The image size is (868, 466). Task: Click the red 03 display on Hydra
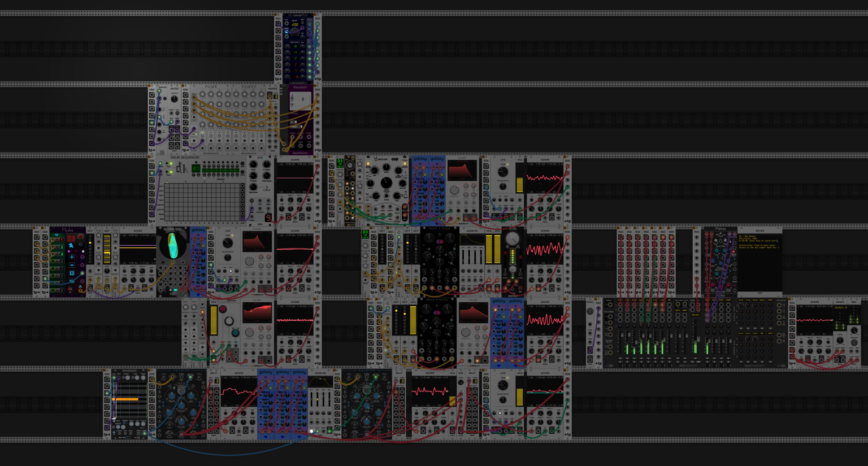tap(71, 238)
